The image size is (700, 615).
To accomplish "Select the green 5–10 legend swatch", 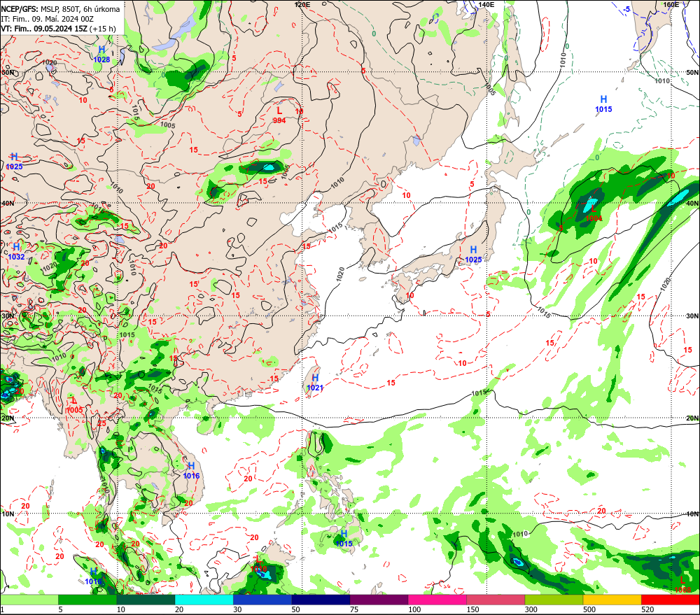I will 87,600.
